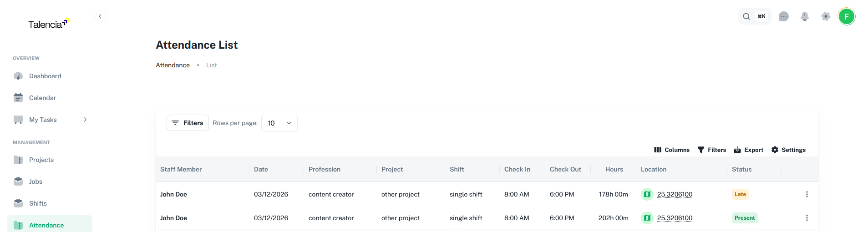
Task: Open three-dot menu for Late row
Action: [807, 194]
